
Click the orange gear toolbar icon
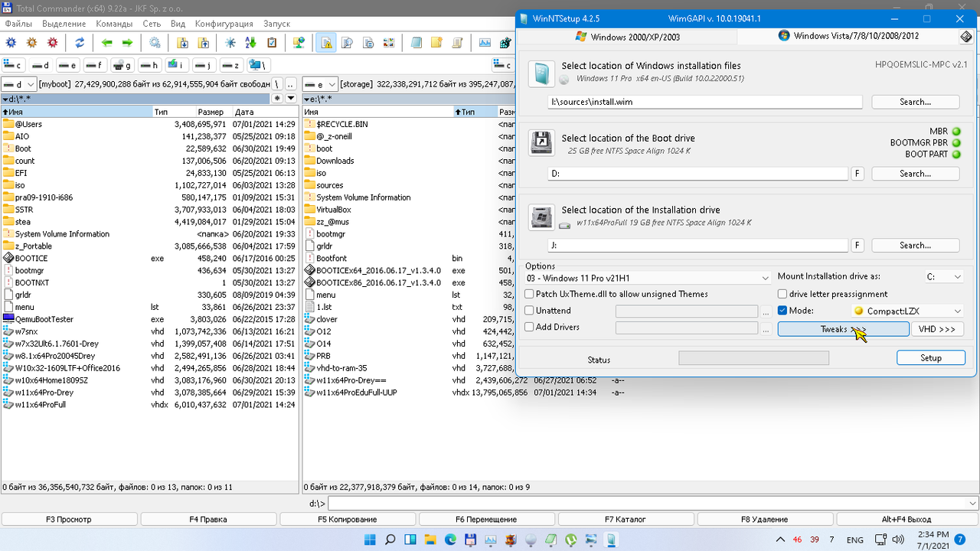[x=32, y=43]
